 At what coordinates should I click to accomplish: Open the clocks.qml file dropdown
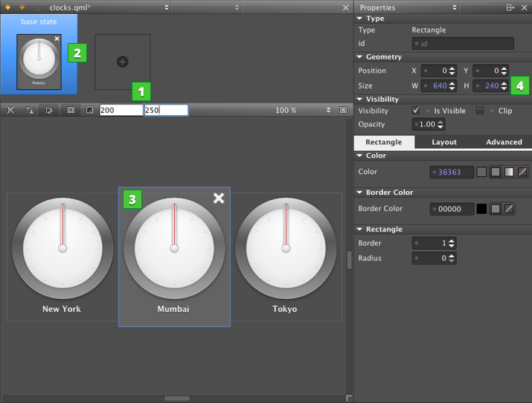coord(166,7)
